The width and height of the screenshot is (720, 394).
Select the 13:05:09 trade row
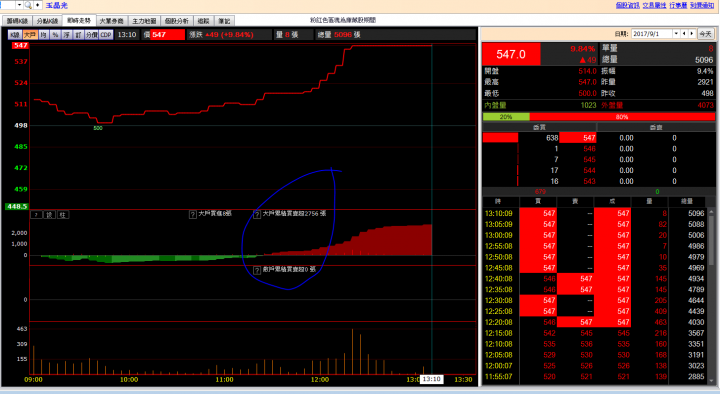594,224
